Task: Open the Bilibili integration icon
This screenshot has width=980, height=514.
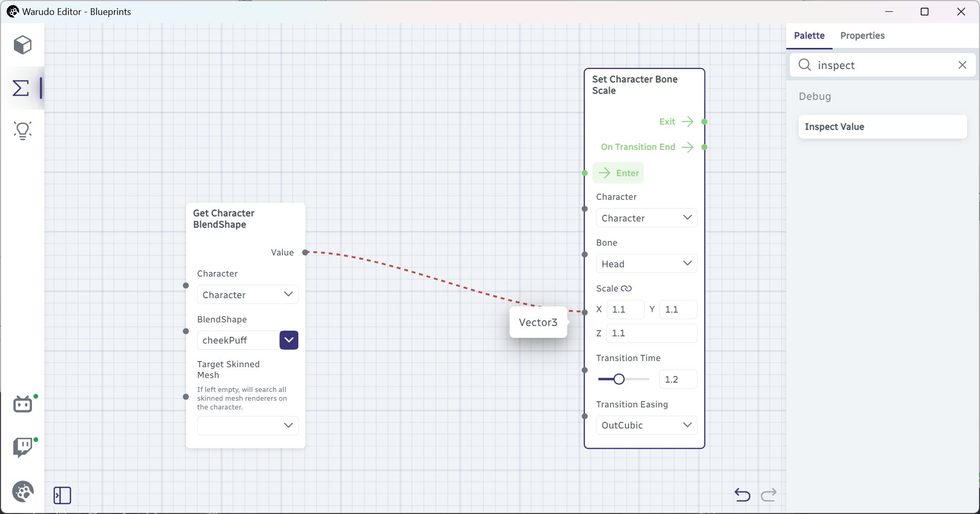Action: tap(23, 404)
